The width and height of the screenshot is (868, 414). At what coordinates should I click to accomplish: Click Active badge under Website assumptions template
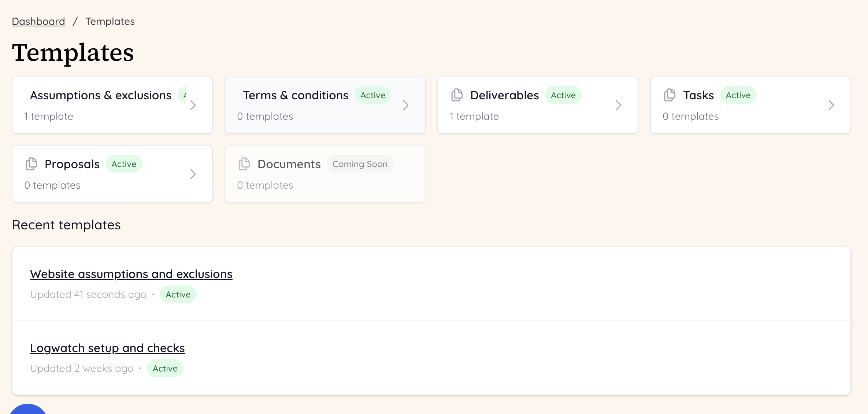tap(178, 295)
